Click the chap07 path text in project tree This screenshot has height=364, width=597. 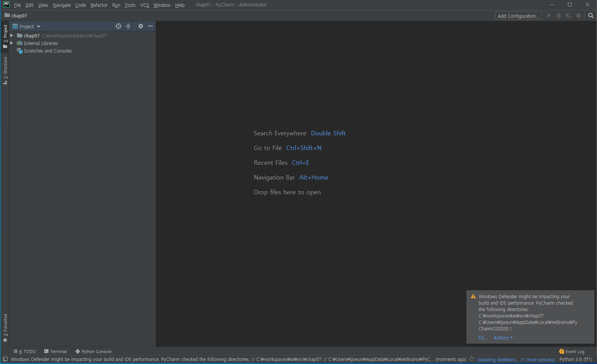point(75,36)
